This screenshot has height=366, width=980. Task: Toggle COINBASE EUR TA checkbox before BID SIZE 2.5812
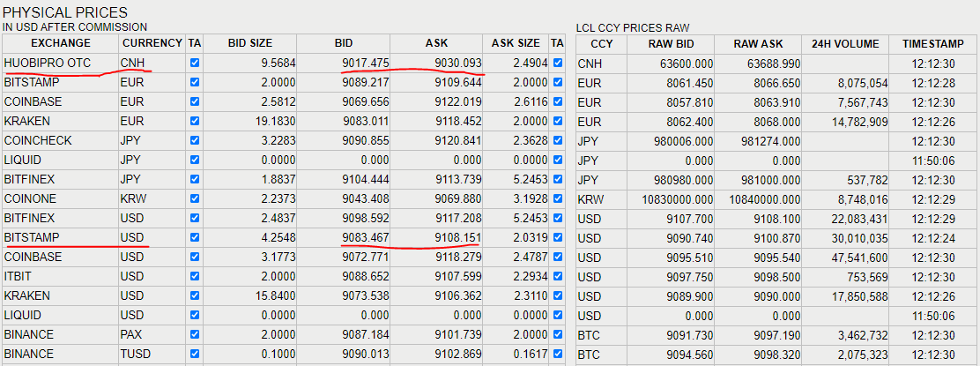[x=195, y=101]
